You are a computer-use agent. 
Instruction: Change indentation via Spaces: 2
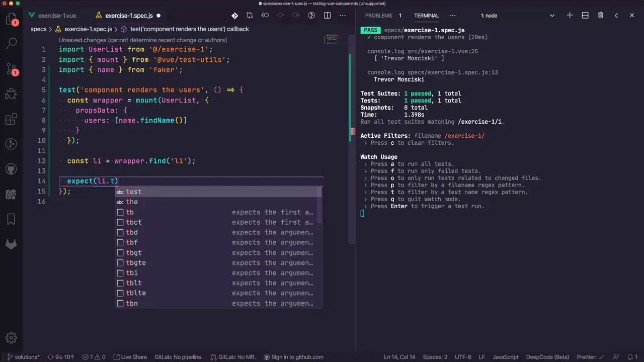[435, 357]
